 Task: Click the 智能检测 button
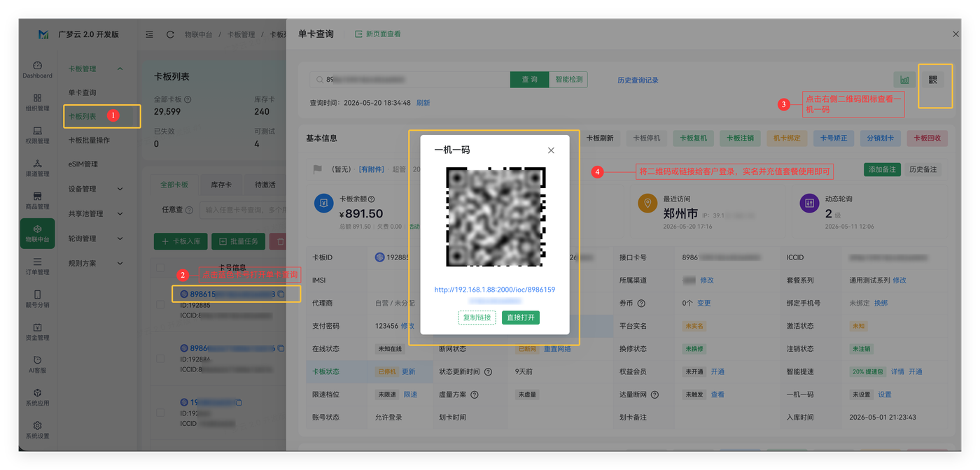click(568, 80)
